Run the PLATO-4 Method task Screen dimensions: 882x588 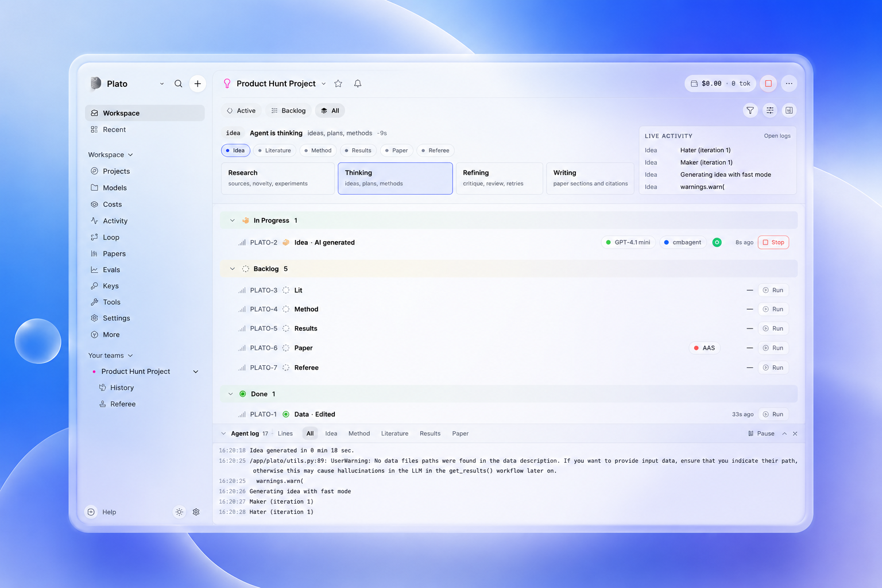pyautogui.click(x=773, y=310)
